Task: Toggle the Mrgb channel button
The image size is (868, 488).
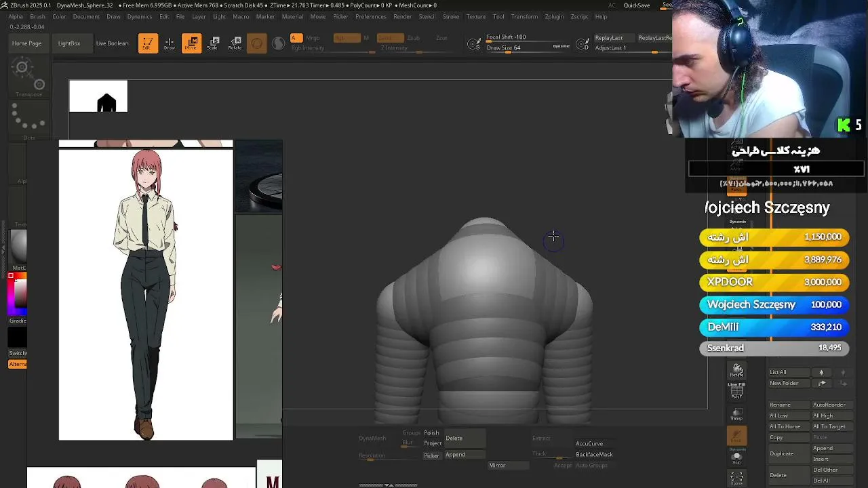Action: (x=313, y=38)
